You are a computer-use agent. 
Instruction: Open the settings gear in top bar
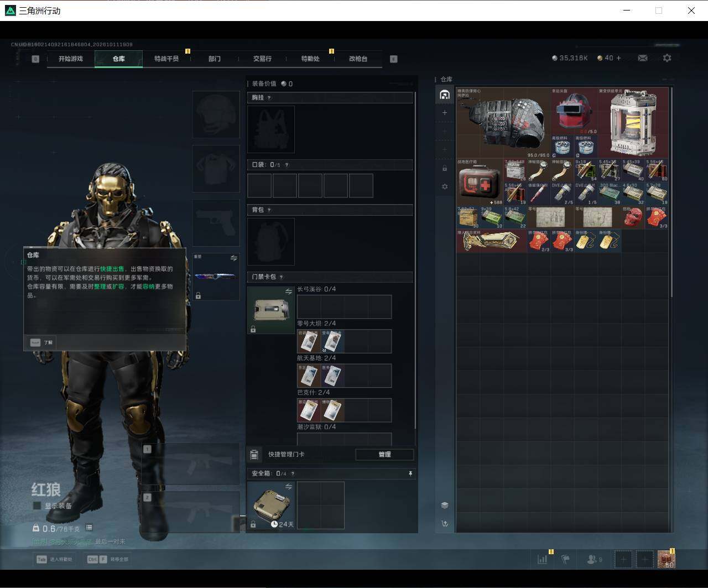[667, 58]
